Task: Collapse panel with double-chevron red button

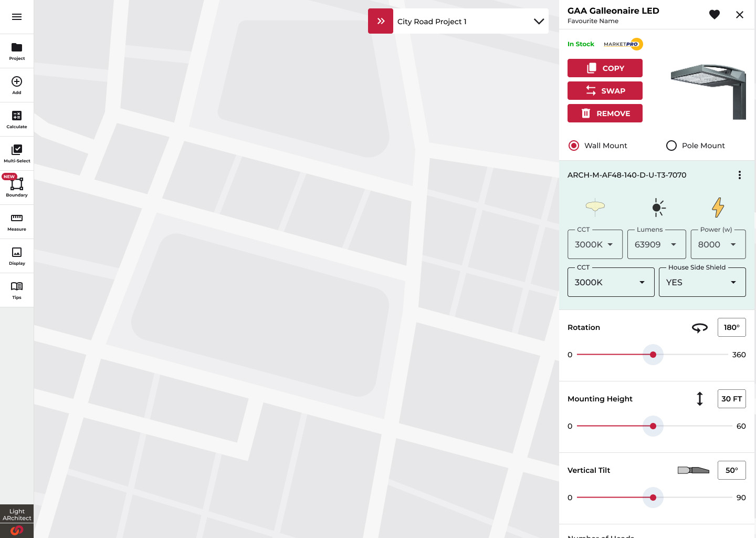Action: pyautogui.click(x=381, y=21)
